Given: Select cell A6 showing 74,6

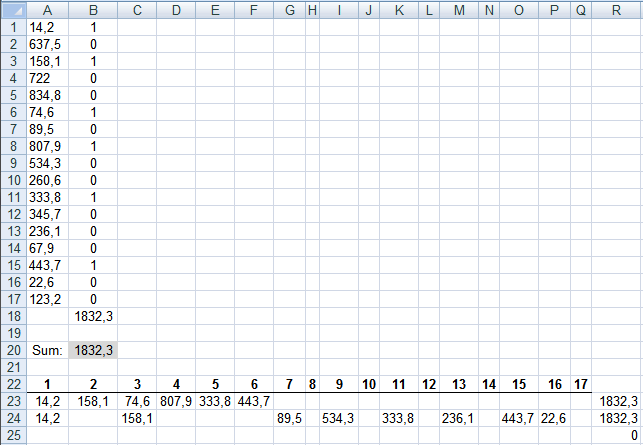Looking at the screenshot, I should click(48, 112).
